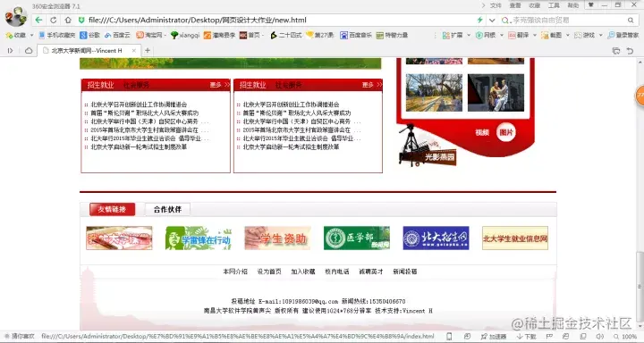644x343 pixels.
Task: Open the 100% zoom control
Action: [626, 337]
